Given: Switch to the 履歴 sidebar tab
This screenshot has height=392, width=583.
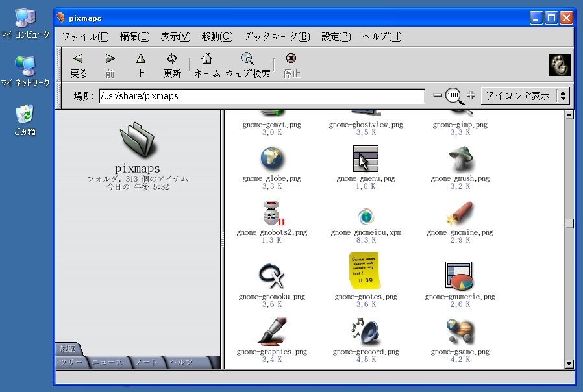Looking at the screenshot, I should [x=68, y=349].
